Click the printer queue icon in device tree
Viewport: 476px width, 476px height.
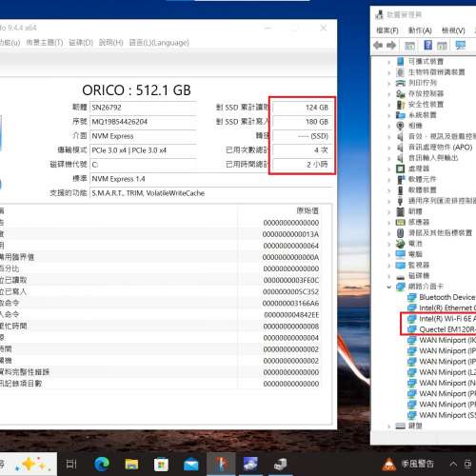tap(401, 83)
